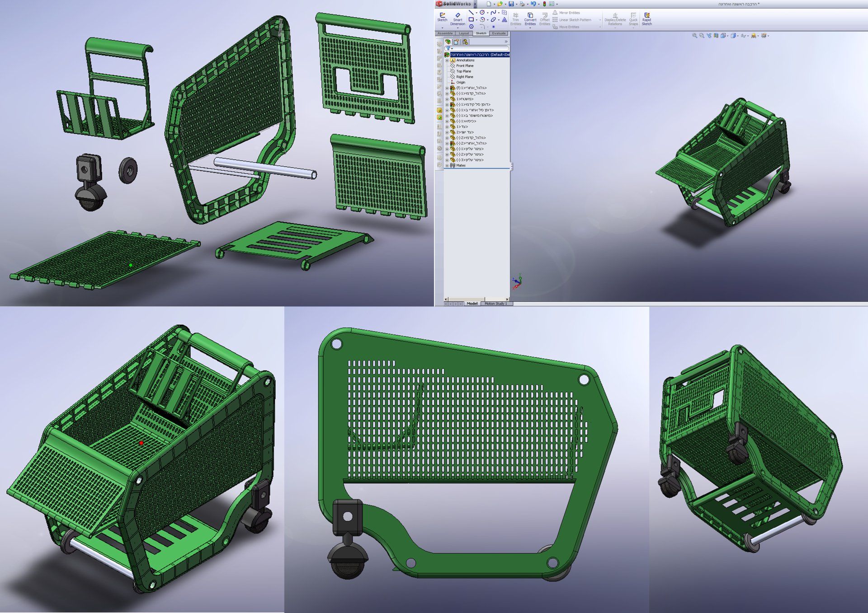868x613 pixels.
Task: Click the Zoom to Fit magnifier icon
Action: (694, 36)
